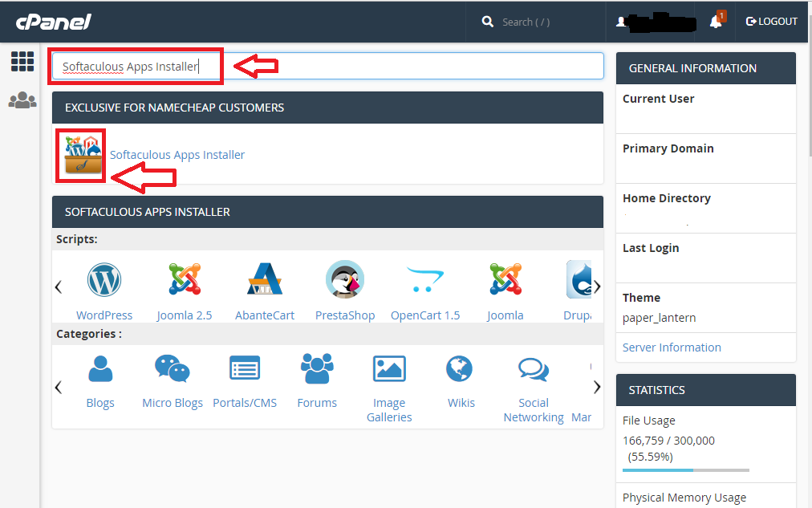Select the Image Galleries icon

tap(388, 368)
